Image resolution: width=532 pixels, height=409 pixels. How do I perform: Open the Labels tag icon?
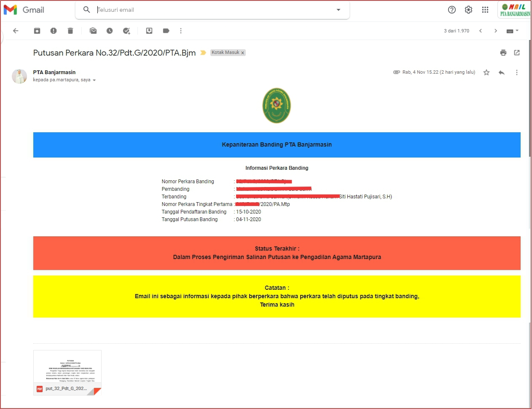[x=166, y=31]
